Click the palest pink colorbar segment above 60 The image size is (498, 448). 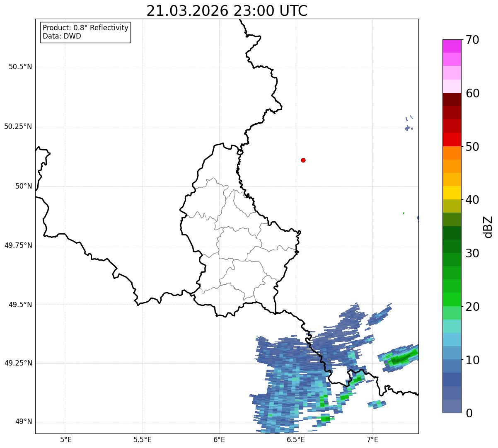[452, 86]
